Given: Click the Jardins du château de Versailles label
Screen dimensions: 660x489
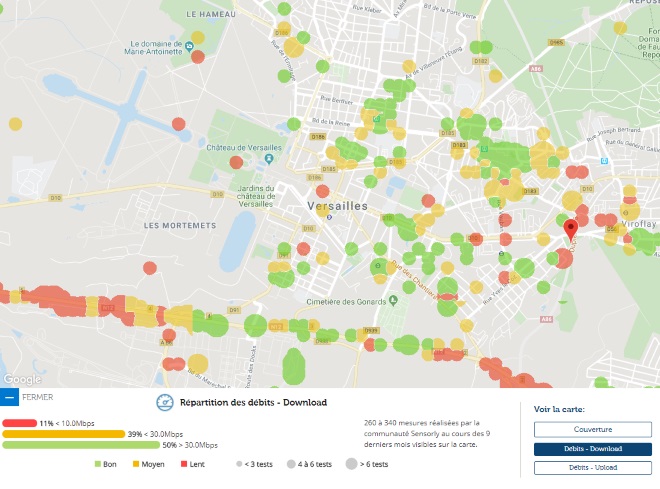Looking at the screenshot, I should click(x=255, y=196).
